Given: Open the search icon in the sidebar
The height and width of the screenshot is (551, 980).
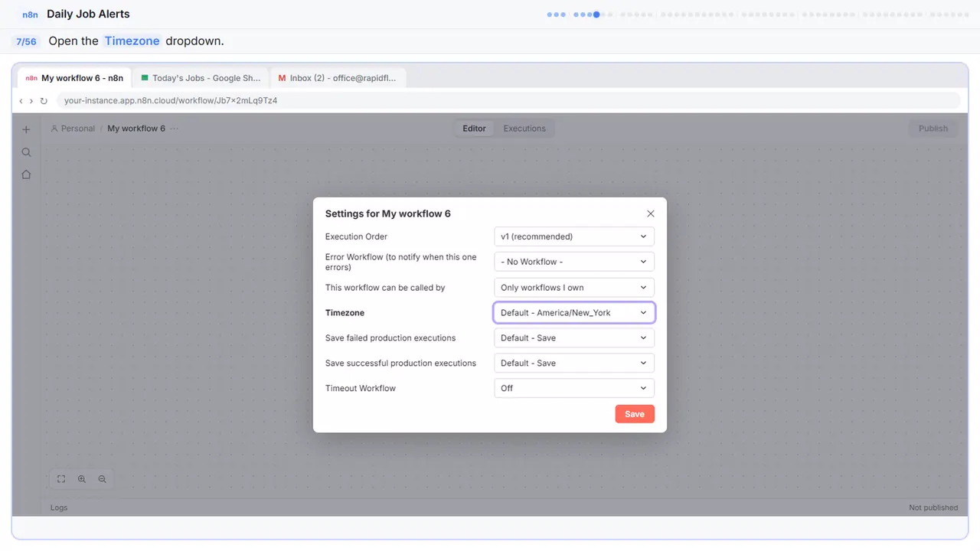Looking at the screenshot, I should coord(26,152).
